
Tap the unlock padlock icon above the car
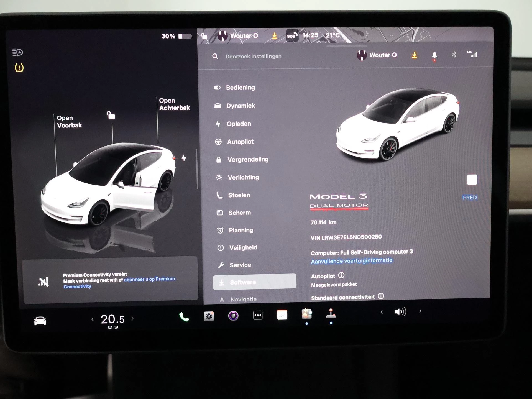(111, 115)
